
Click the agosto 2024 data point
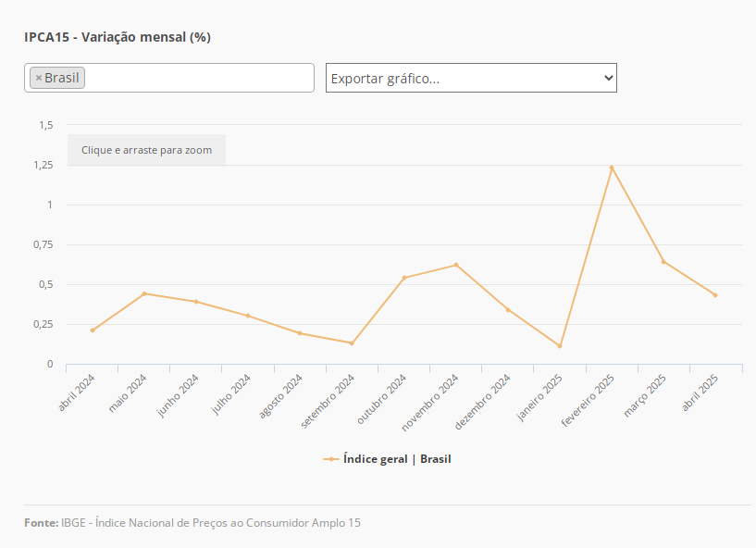[300, 333]
